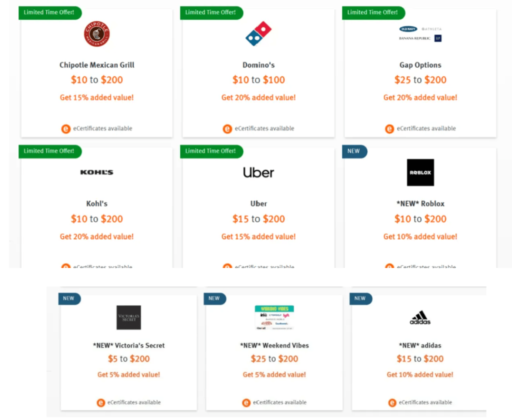Select Gap Options 'Get 20% added value!' text
This screenshot has height=420, width=512.
[x=420, y=97]
